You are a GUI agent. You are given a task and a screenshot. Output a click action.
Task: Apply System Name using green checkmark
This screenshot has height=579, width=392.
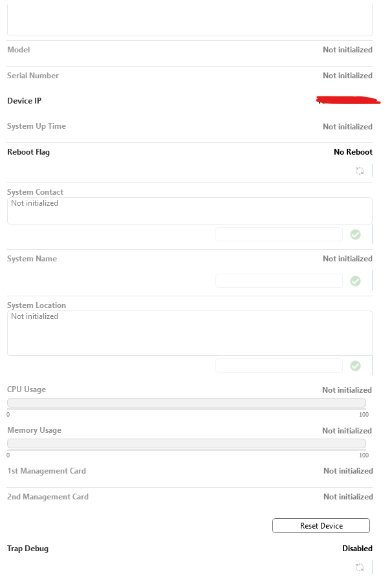tap(355, 281)
